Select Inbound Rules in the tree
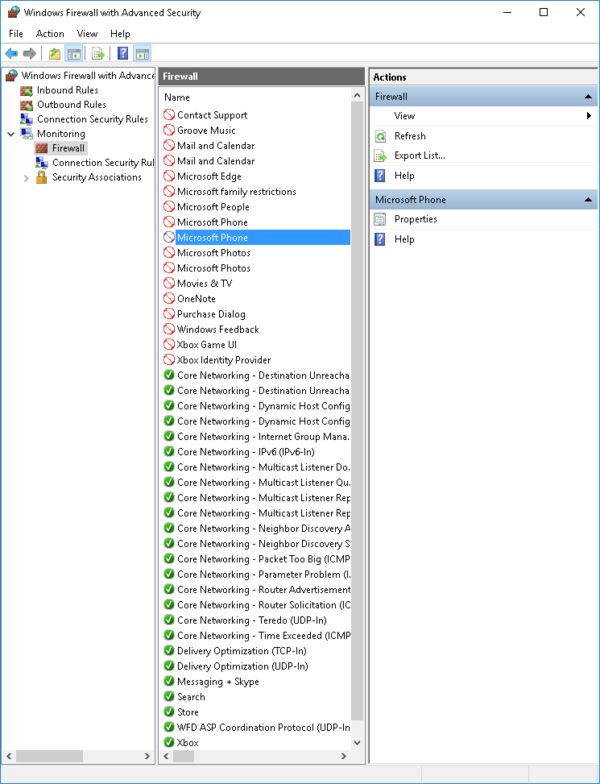Viewport: 600px width, 784px height. (68, 90)
